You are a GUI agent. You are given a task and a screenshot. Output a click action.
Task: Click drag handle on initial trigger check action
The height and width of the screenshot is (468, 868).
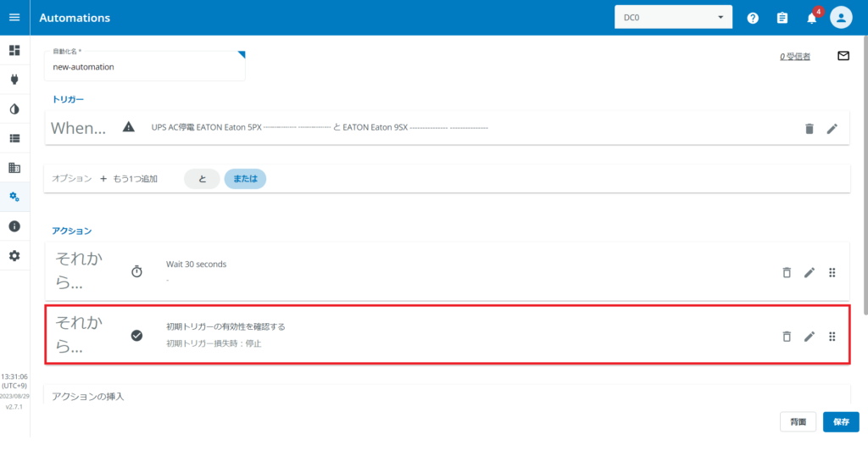832,337
